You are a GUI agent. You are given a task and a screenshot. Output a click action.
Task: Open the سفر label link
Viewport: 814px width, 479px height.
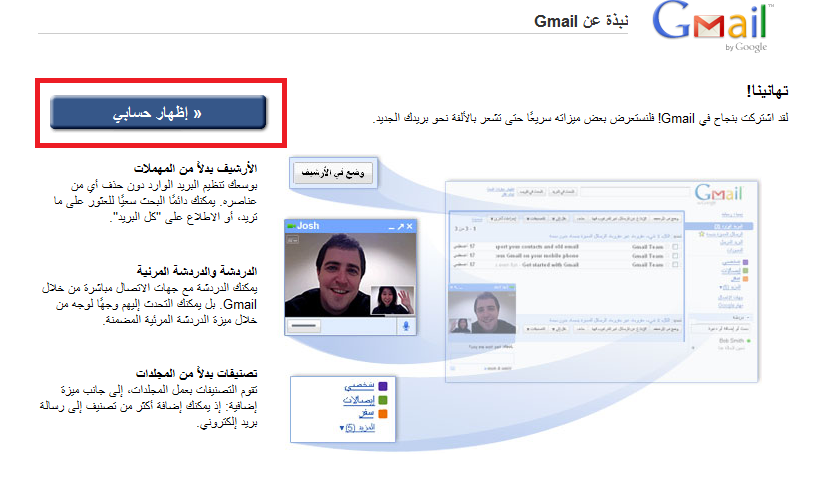coord(367,414)
